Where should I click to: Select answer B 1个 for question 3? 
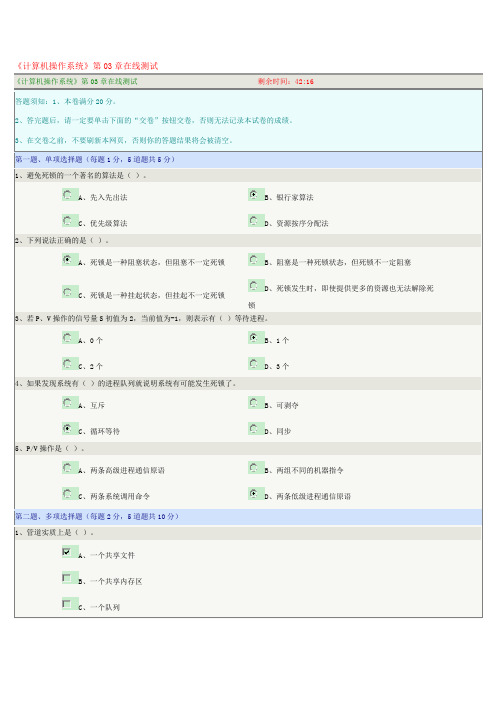click(x=254, y=338)
